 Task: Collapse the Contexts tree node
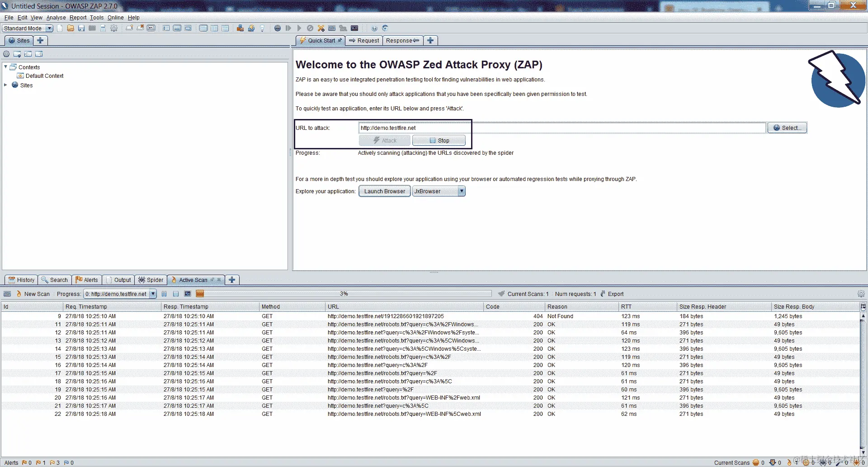[x=6, y=67]
